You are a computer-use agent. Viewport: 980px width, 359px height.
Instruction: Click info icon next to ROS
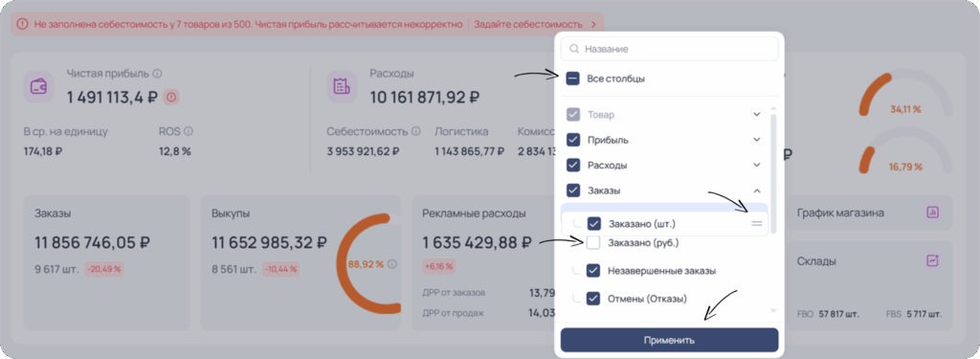[189, 131]
